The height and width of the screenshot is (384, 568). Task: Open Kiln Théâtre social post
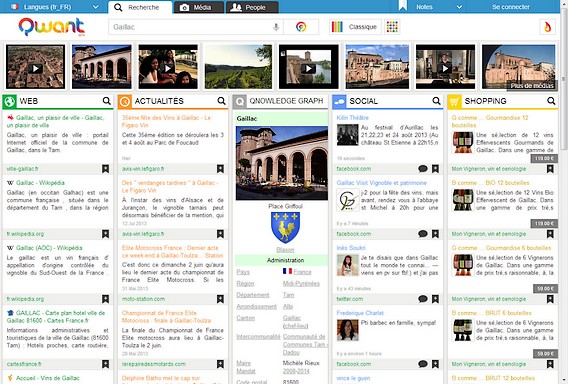pyautogui.click(x=352, y=118)
